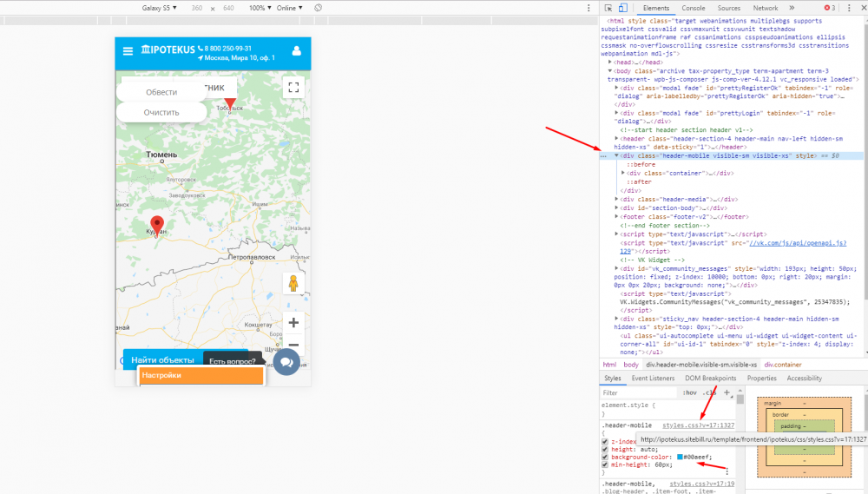Viewport: 868px width, 494px height.
Task: Zoom in on the map
Action: 293,323
